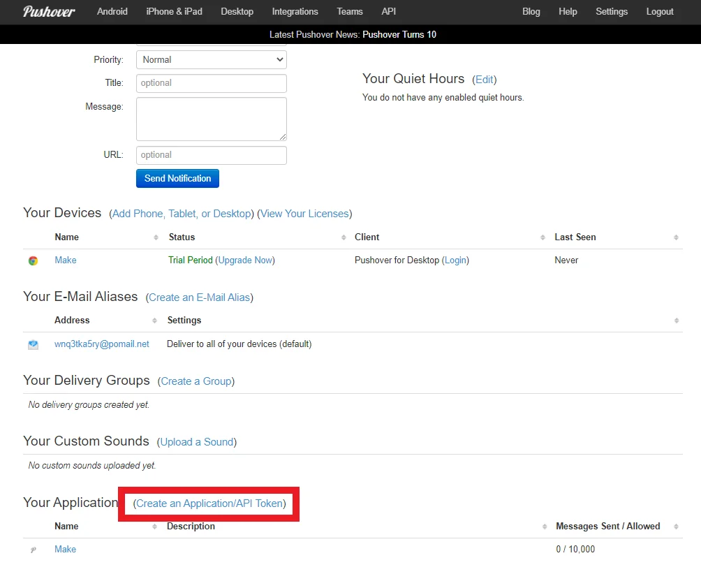Add Phone, Tablet, or Desktop device
This screenshot has height=588, width=701.
pos(182,214)
